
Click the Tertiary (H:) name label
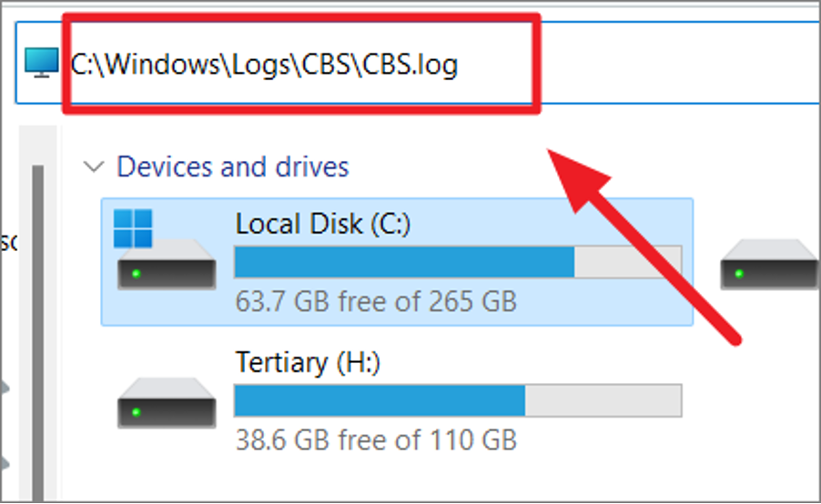[308, 362]
